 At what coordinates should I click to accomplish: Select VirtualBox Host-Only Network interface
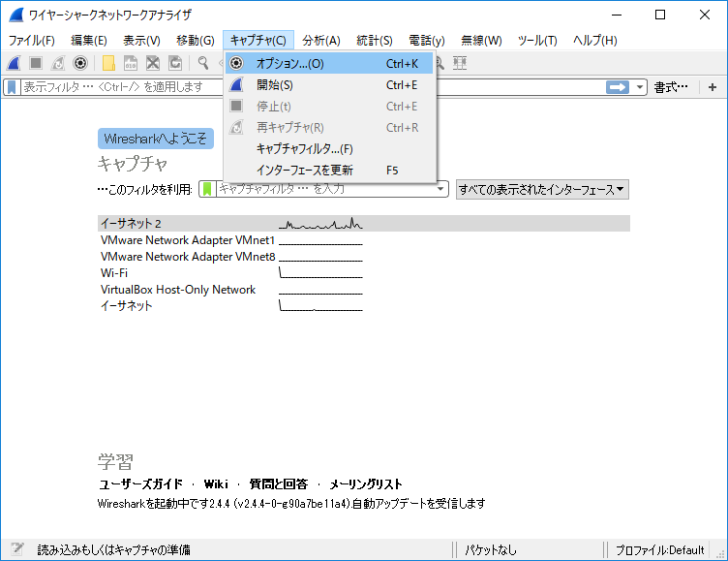click(x=364, y=290)
